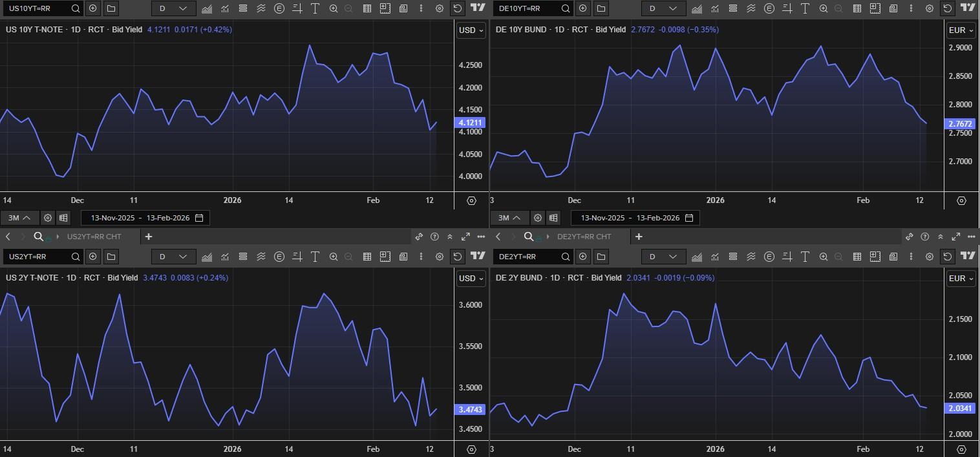Open folder icon next to US2YT=RR field

(111, 257)
